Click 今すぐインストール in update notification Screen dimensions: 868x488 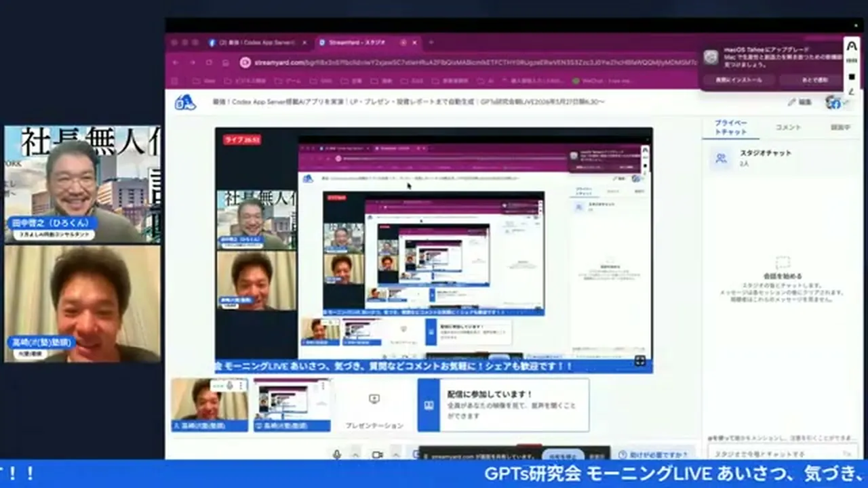[738, 80]
